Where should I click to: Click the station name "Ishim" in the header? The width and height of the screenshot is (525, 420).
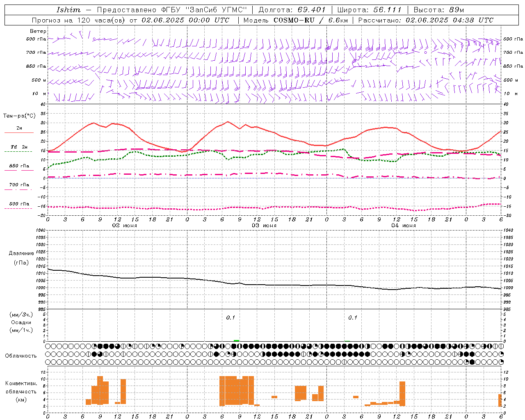[68, 9]
